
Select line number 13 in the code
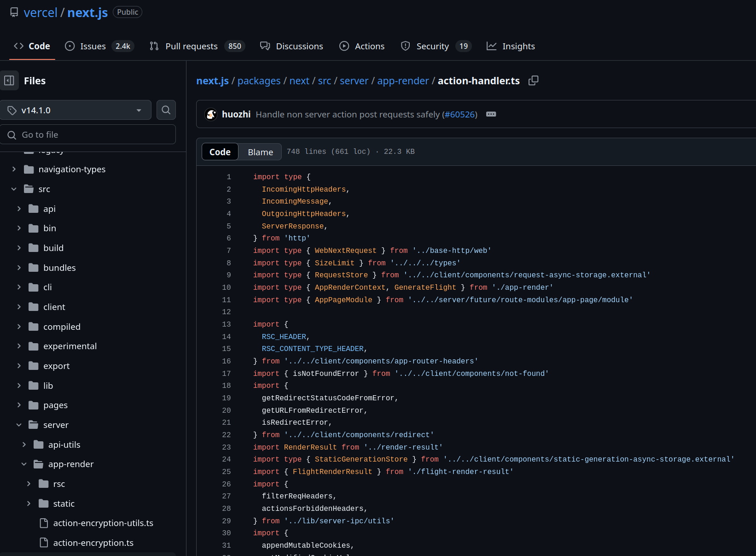click(227, 324)
